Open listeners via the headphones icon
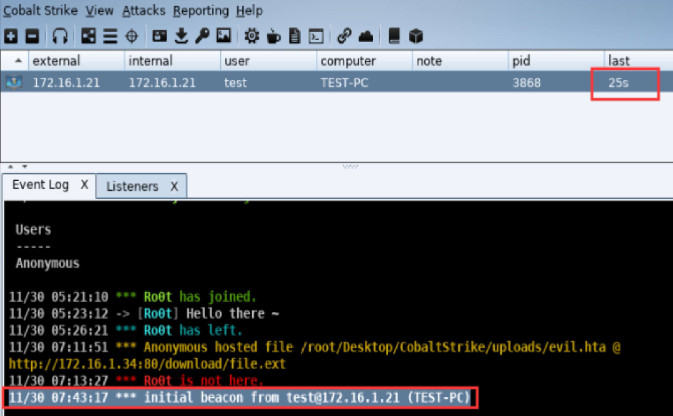The height and width of the screenshot is (416, 673). (x=60, y=36)
